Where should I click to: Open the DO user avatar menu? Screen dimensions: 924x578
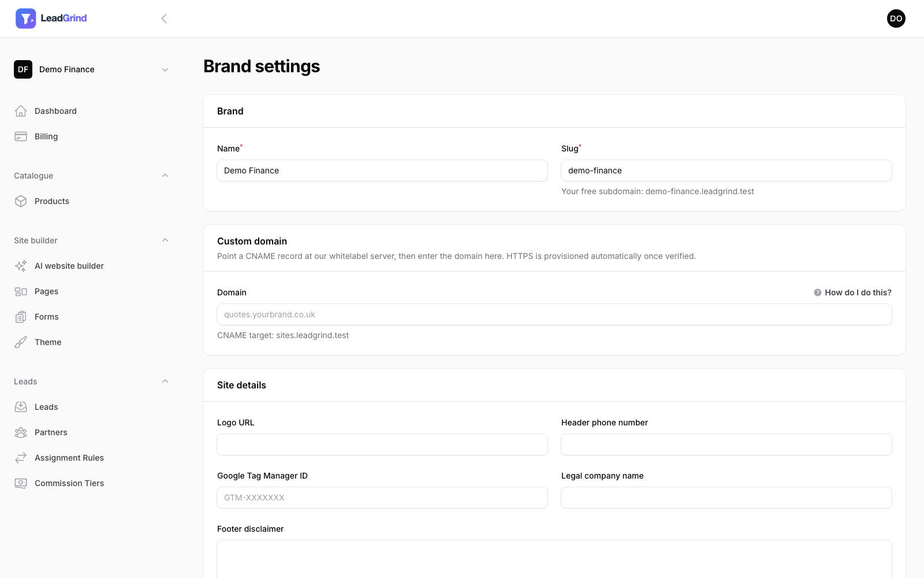[x=896, y=18]
